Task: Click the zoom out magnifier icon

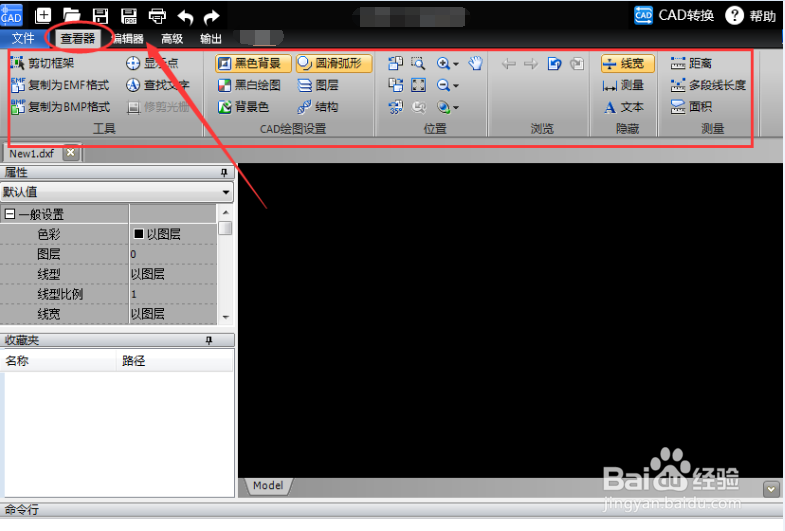Action: pyautogui.click(x=443, y=86)
